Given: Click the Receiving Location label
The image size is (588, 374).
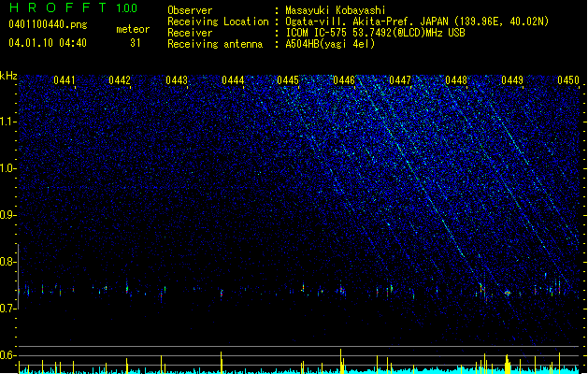Looking at the screenshot, I should 218,22.
